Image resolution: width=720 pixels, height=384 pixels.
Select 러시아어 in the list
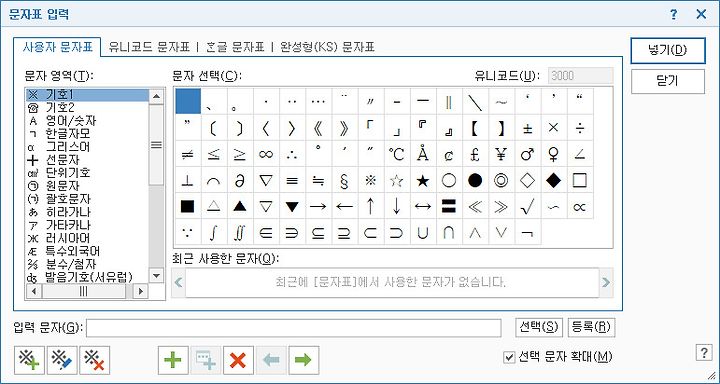[x=87, y=238]
